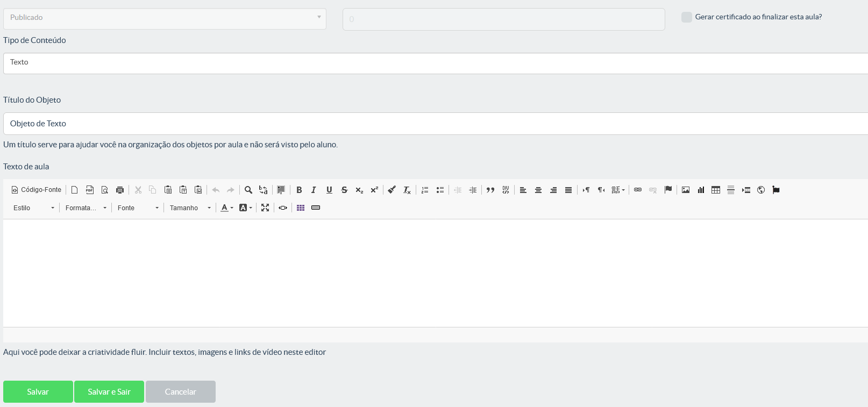Viewport: 868px width, 407px height.
Task: Click the Cancelar button
Action: (x=181, y=392)
